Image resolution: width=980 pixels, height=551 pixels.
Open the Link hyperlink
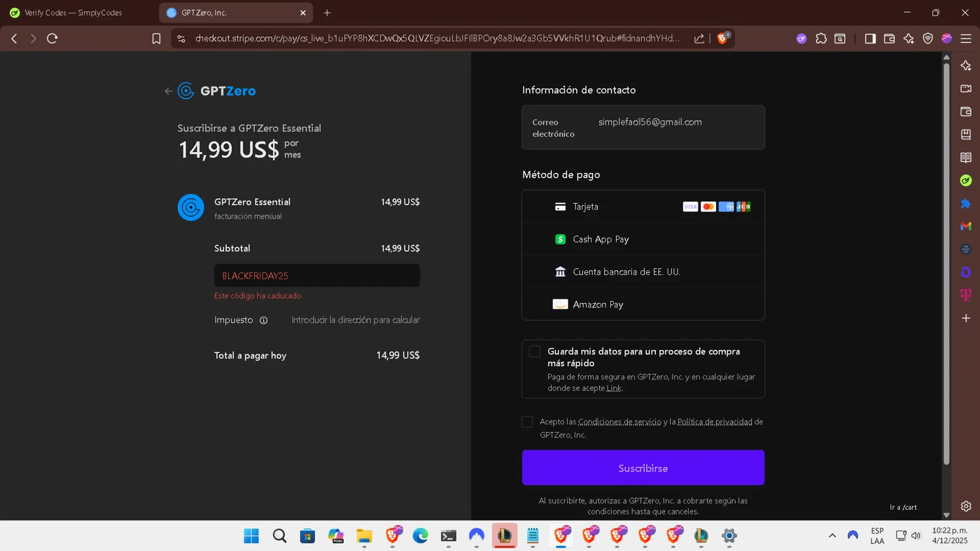coord(614,388)
